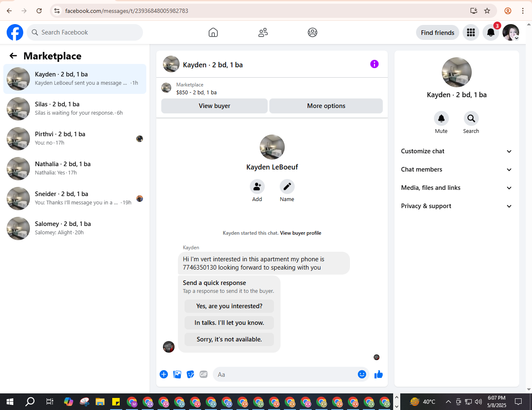
Task: Open Windows taskbar search
Action: 30,402
